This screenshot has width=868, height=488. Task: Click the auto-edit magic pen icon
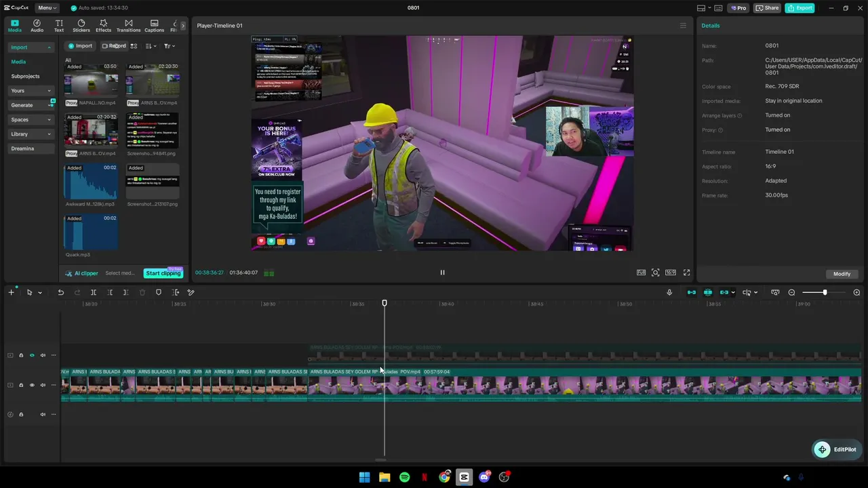(x=191, y=292)
